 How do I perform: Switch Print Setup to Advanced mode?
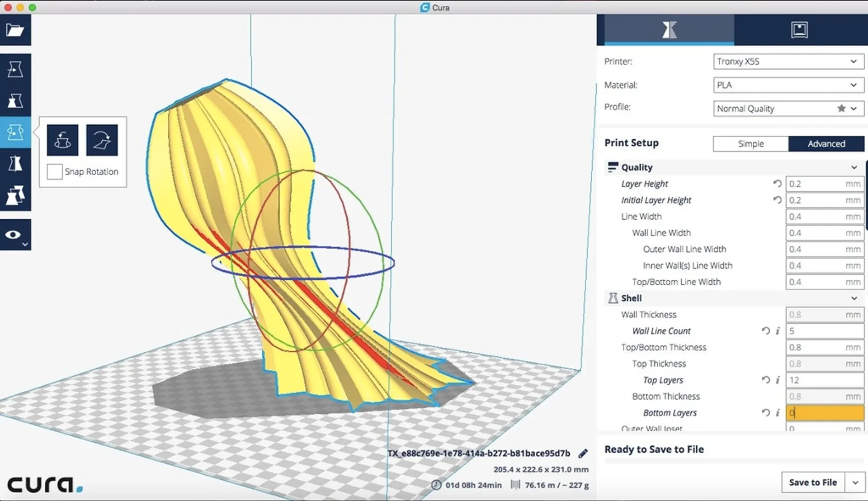[826, 144]
